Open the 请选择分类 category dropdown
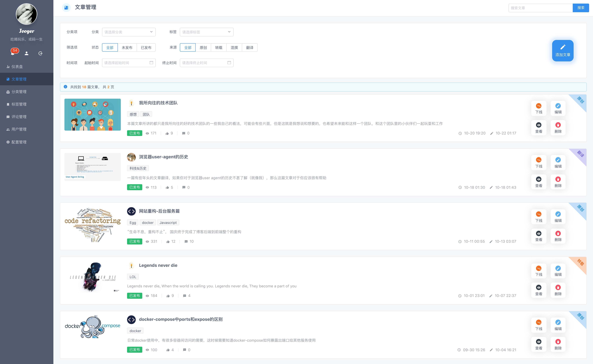 coord(129,32)
